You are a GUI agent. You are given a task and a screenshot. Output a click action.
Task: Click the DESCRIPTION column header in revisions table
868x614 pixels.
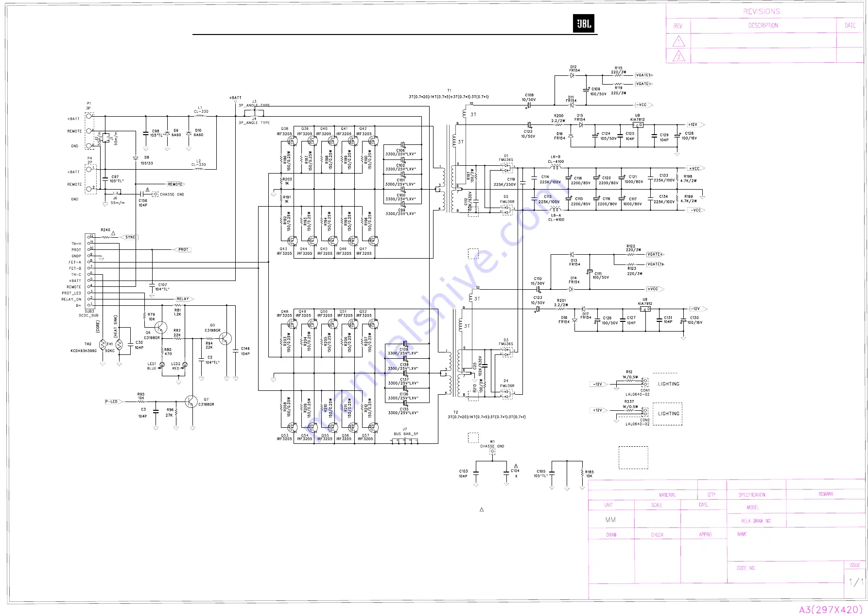pos(763,25)
